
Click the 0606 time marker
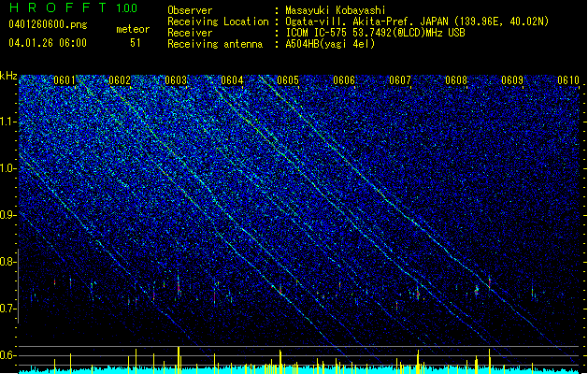344,80
